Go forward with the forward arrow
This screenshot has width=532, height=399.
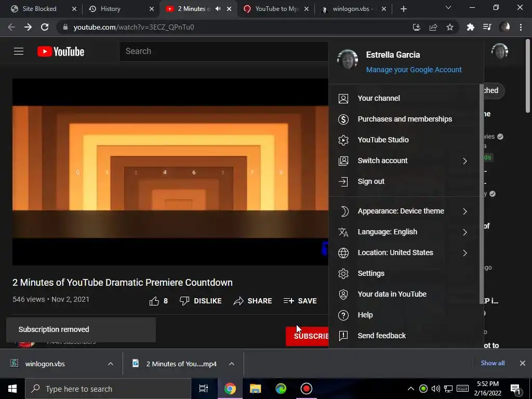click(x=28, y=27)
